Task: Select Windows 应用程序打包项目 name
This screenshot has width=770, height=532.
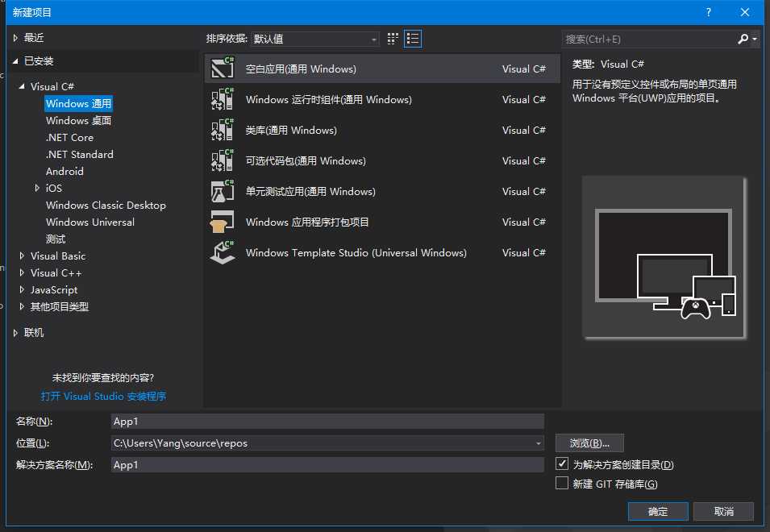Action: coord(307,222)
